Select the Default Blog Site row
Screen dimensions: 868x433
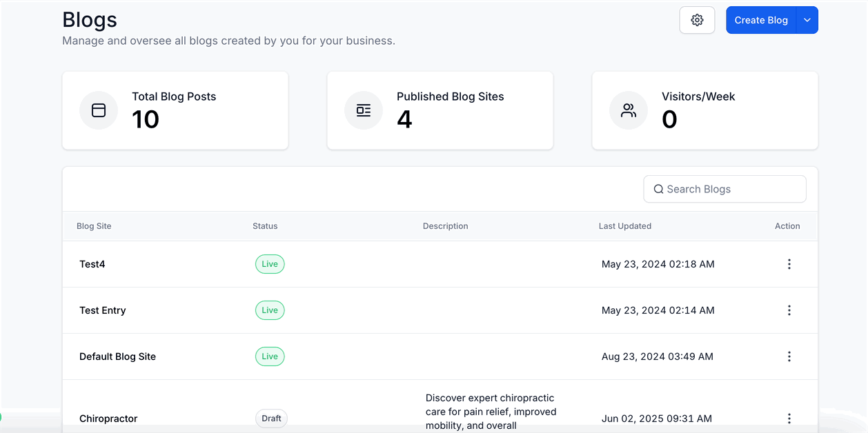click(118, 356)
